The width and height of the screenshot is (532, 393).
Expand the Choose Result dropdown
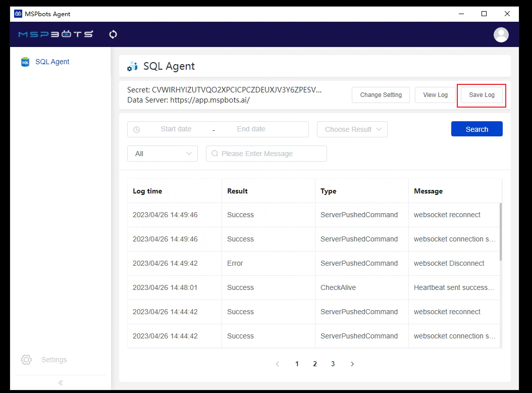(x=352, y=129)
